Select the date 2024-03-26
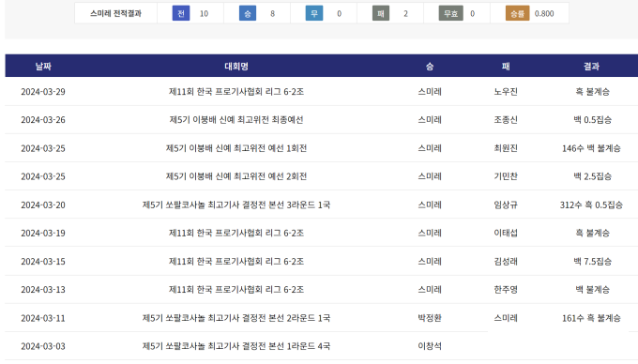This screenshot has width=638, height=364. click(43, 119)
